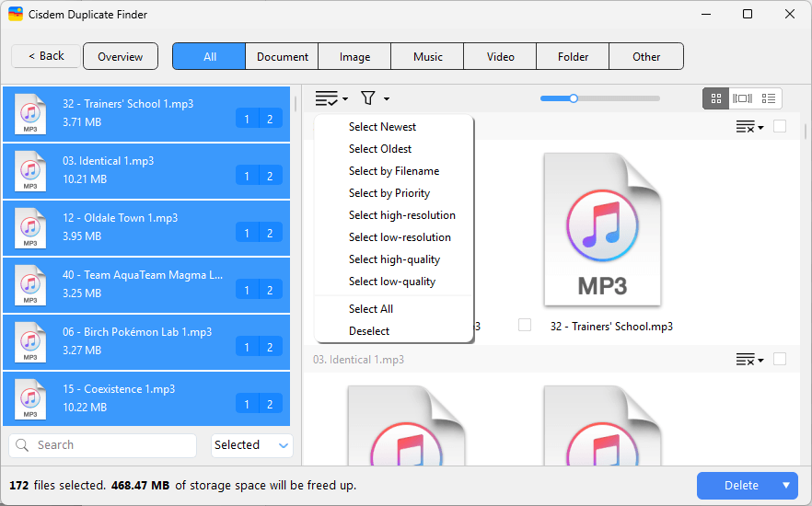This screenshot has width=812, height=506.
Task: Switch to the Document tab
Action: pos(283,56)
